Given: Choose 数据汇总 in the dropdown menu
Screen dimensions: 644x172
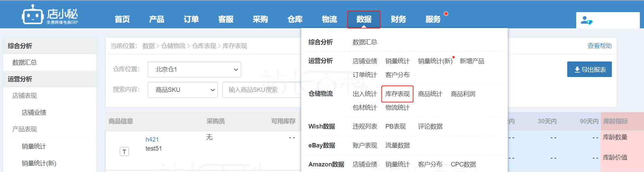Looking at the screenshot, I should [365, 42].
